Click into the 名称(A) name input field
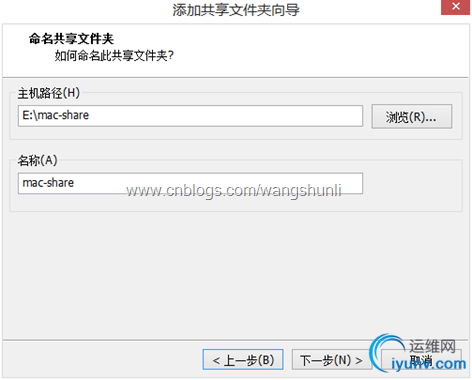The width and height of the screenshot is (472, 380). point(190,183)
